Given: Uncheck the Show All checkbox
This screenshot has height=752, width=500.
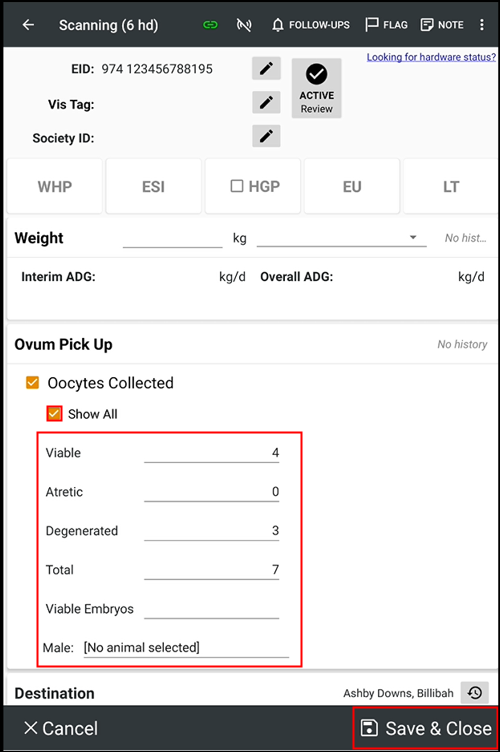Looking at the screenshot, I should (54, 413).
